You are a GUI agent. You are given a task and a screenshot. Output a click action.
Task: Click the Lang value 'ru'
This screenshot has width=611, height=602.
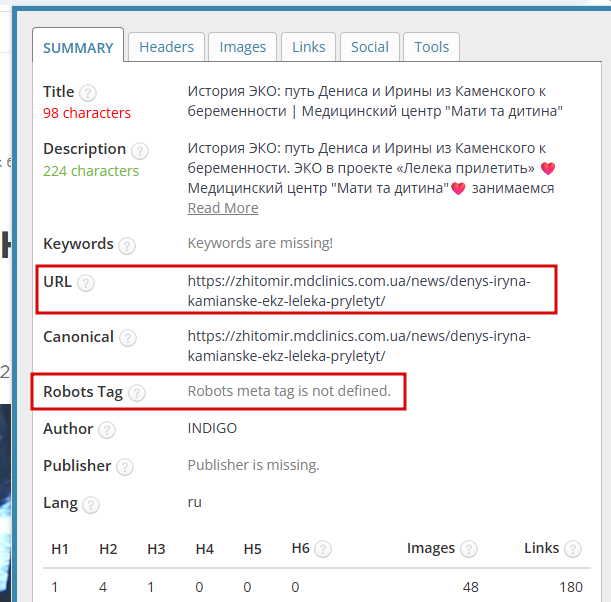tap(194, 502)
